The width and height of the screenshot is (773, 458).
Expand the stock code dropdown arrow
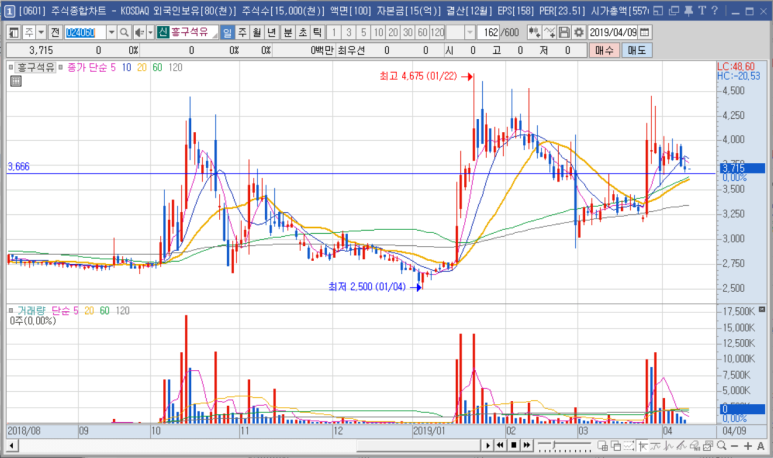(111, 33)
